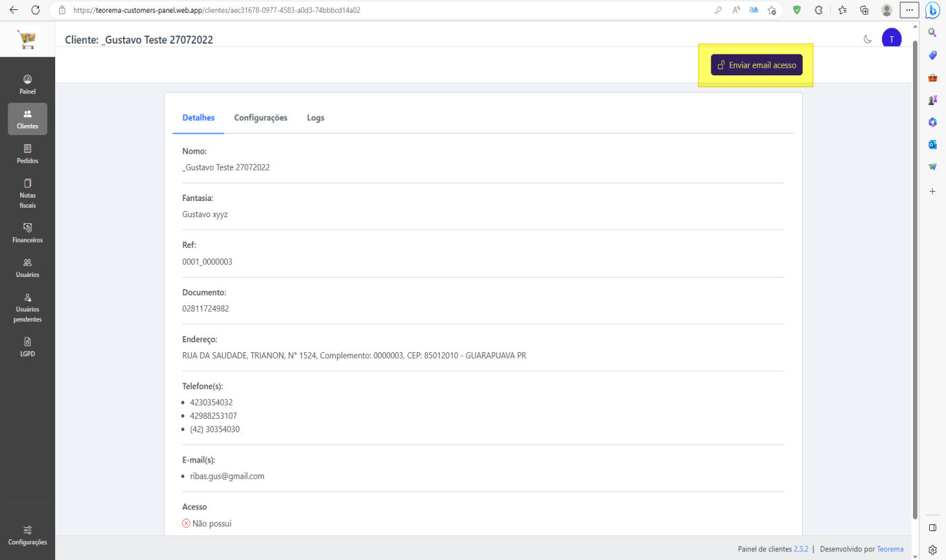The width and height of the screenshot is (946, 560).
Task: Select email ribas.gus@gmail.com
Action: [x=227, y=476]
